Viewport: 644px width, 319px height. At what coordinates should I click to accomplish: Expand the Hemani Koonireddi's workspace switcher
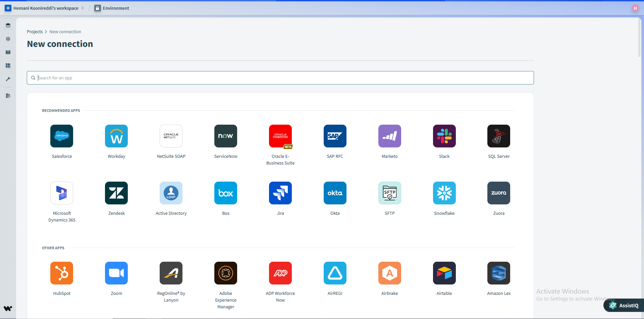click(45, 8)
